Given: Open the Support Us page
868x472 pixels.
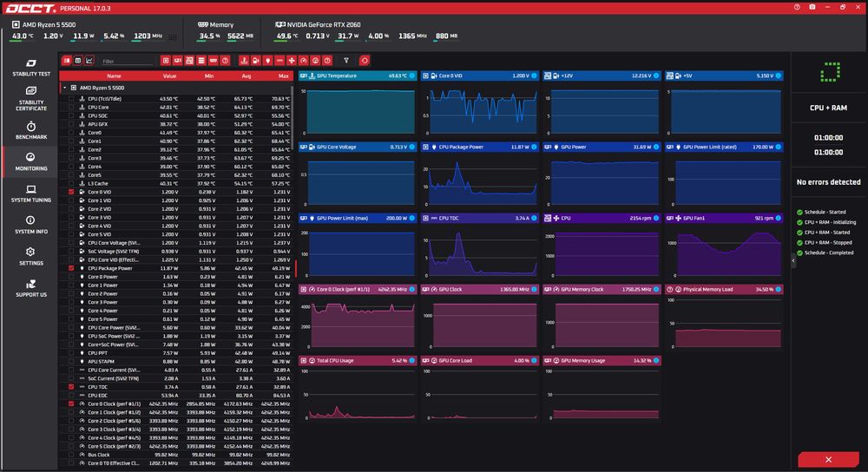Looking at the screenshot, I should 31,288.
